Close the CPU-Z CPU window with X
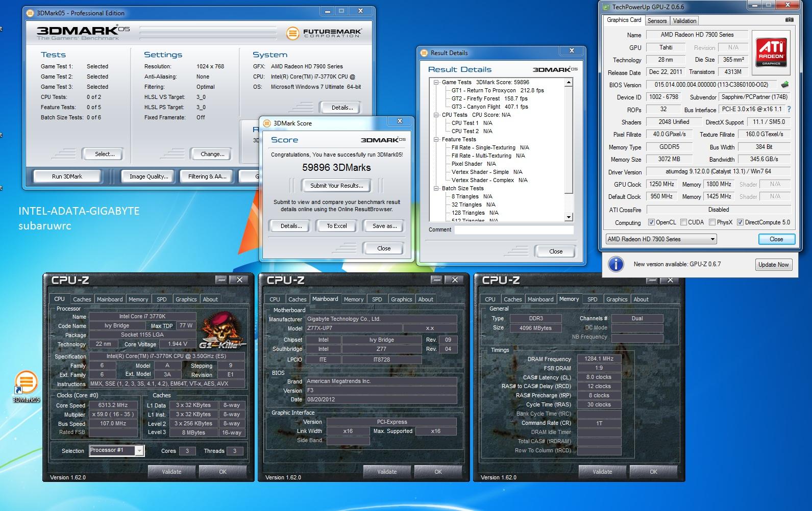 pyautogui.click(x=239, y=279)
